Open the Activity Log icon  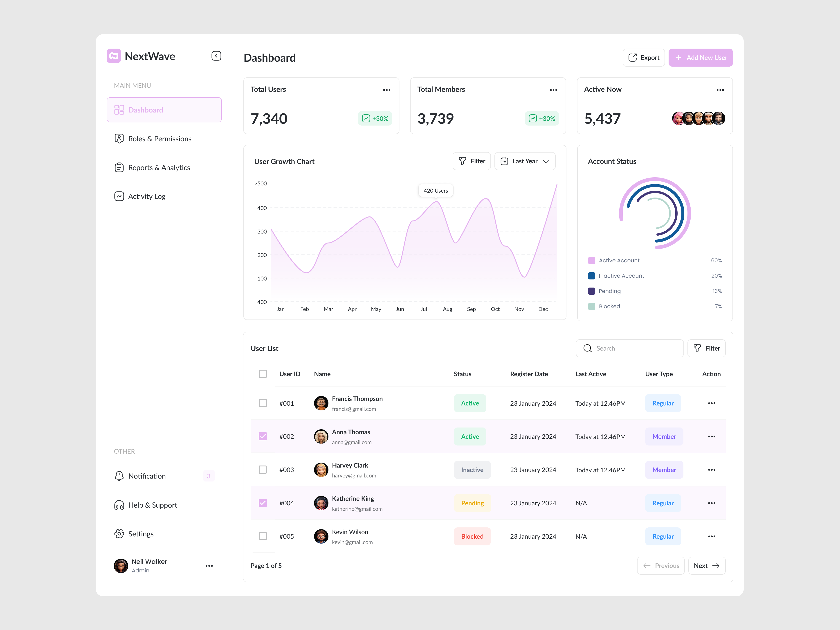point(119,196)
